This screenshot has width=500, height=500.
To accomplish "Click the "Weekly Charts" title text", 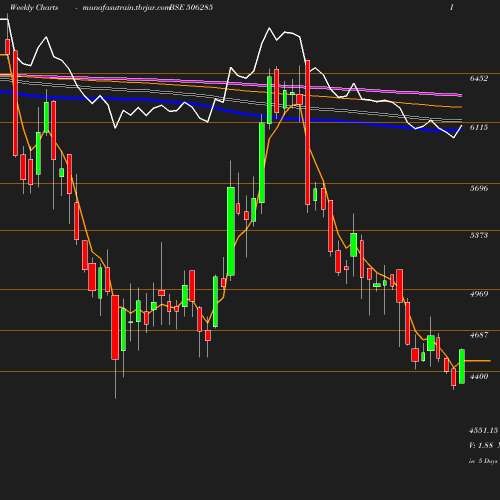I will [34, 8].
